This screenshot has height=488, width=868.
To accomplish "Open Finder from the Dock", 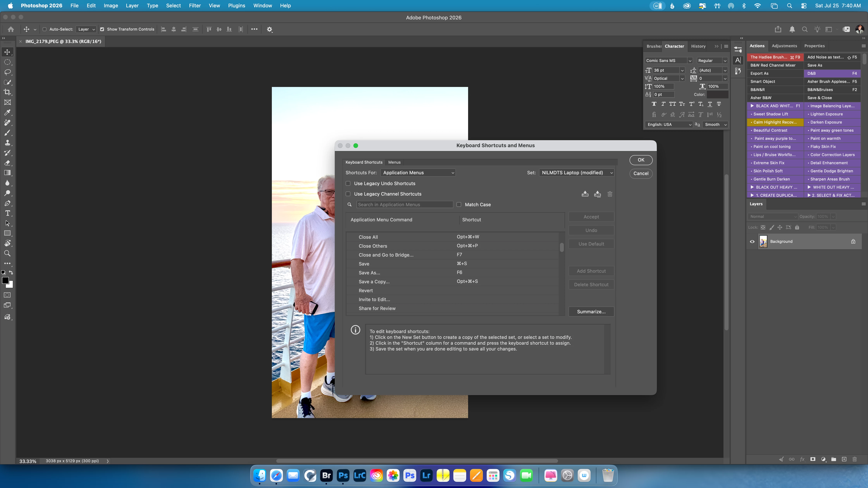I will coord(260,476).
